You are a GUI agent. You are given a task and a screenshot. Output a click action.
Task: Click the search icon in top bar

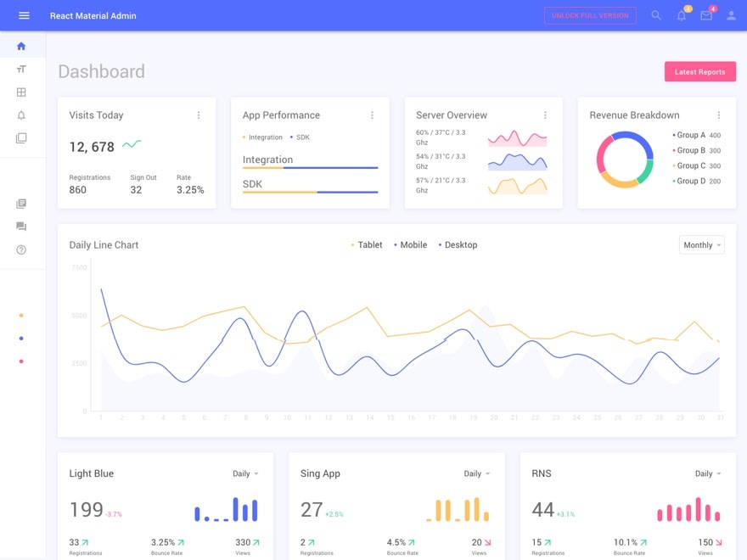click(656, 15)
